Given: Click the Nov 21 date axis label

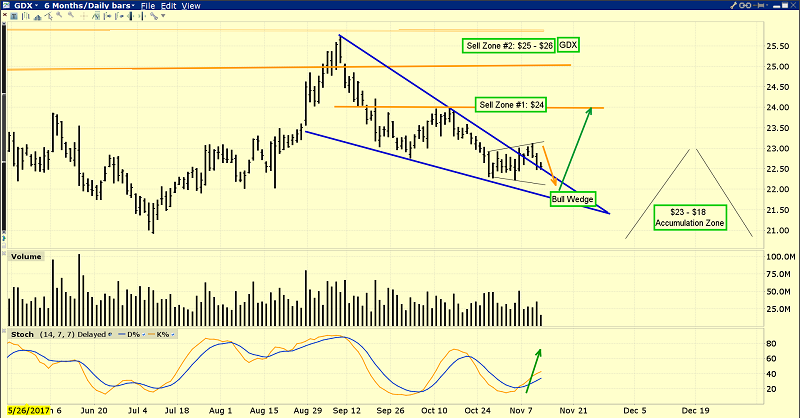Looking at the screenshot, I should pos(573,410).
